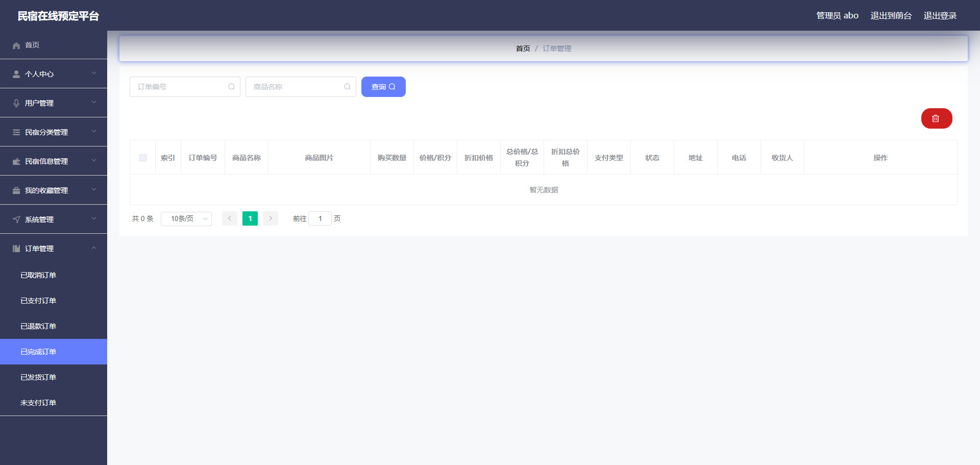Screen dimensions: 980x465
Task: Click the icon beside 订单管理 menu
Action: point(16,249)
